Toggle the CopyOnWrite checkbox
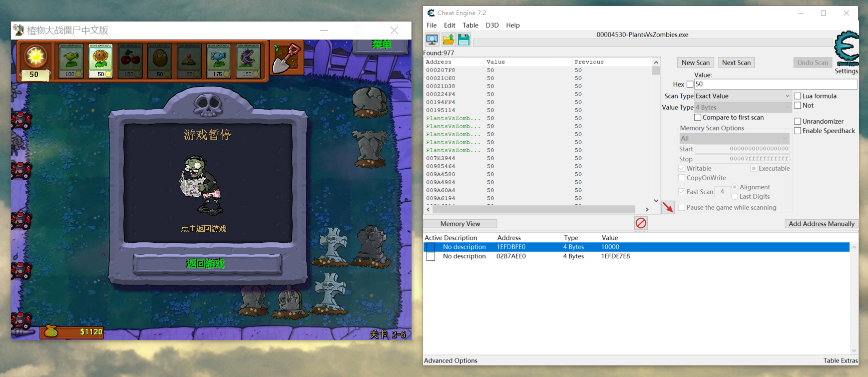This screenshot has width=868, height=377. (x=682, y=178)
